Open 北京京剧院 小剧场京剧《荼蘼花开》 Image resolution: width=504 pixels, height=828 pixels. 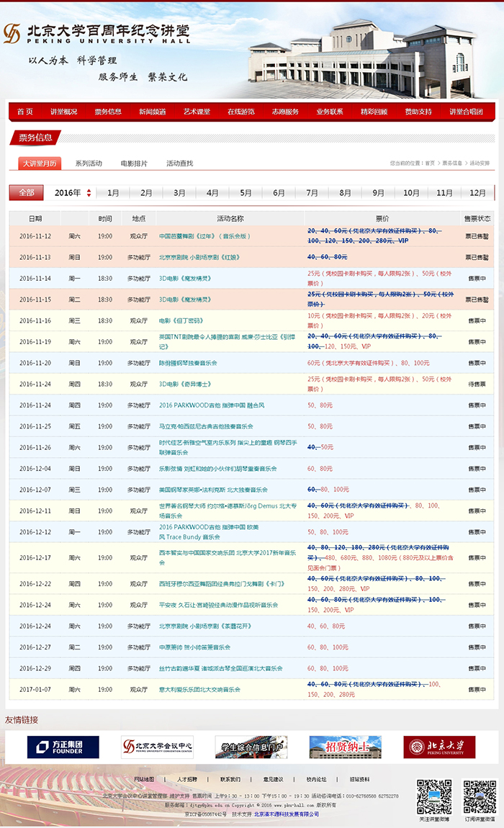point(205,626)
